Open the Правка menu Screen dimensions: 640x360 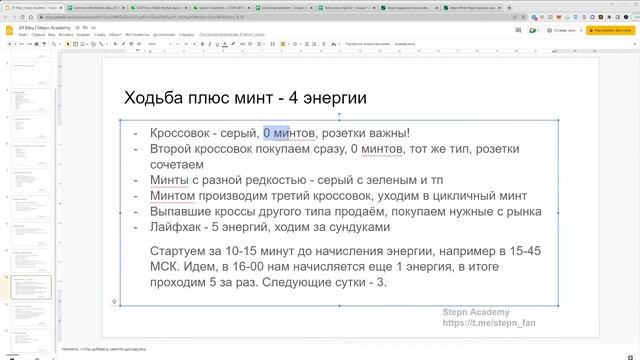[38, 35]
